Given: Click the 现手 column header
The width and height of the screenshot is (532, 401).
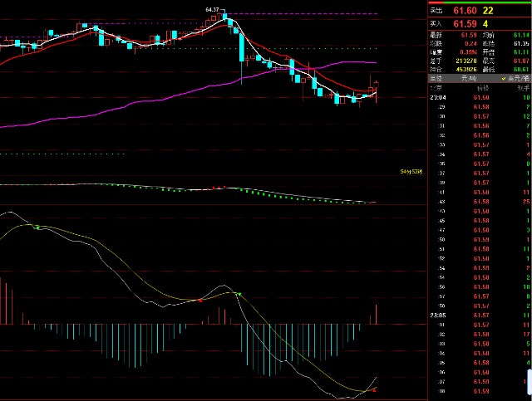Looking at the screenshot, I should [522, 87].
